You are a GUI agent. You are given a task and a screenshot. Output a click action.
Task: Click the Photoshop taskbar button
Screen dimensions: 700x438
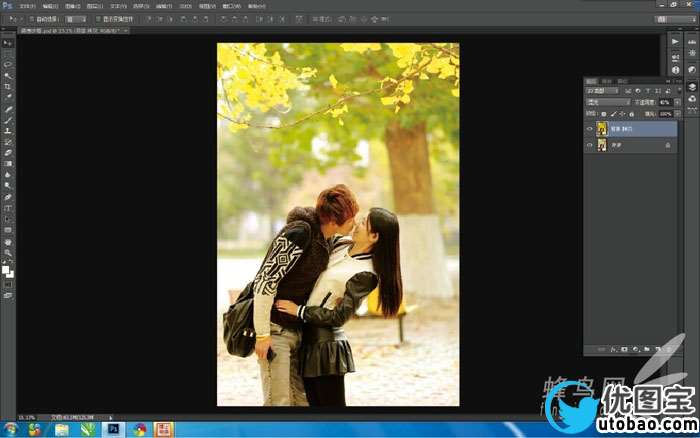[x=113, y=429]
